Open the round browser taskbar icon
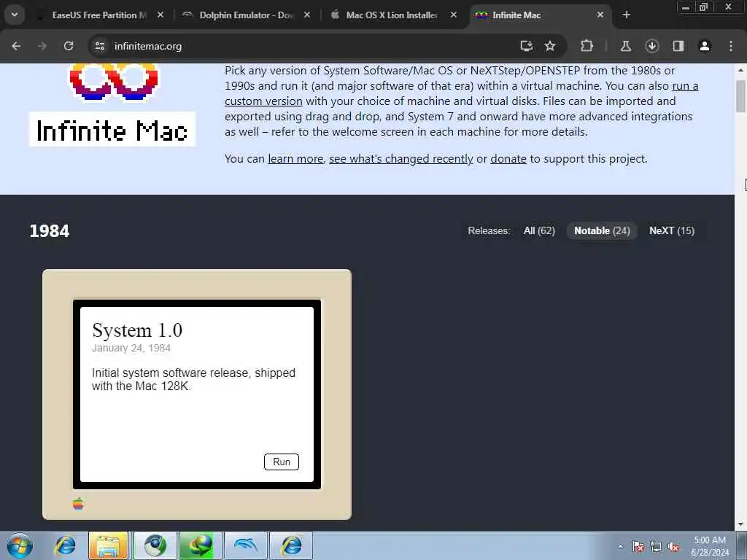Image resolution: width=747 pixels, height=560 pixels. point(155,545)
